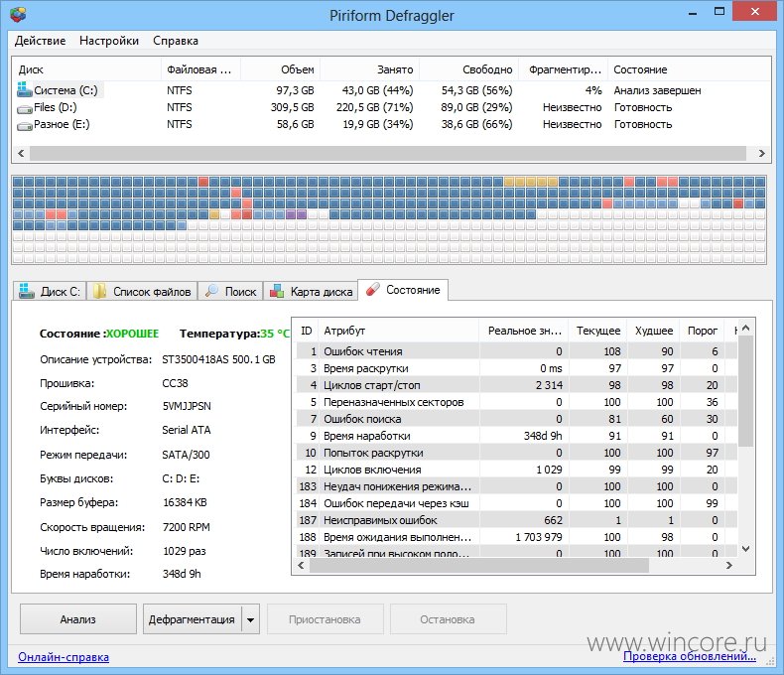Switch to the Список файлов tab

pos(142,291)
